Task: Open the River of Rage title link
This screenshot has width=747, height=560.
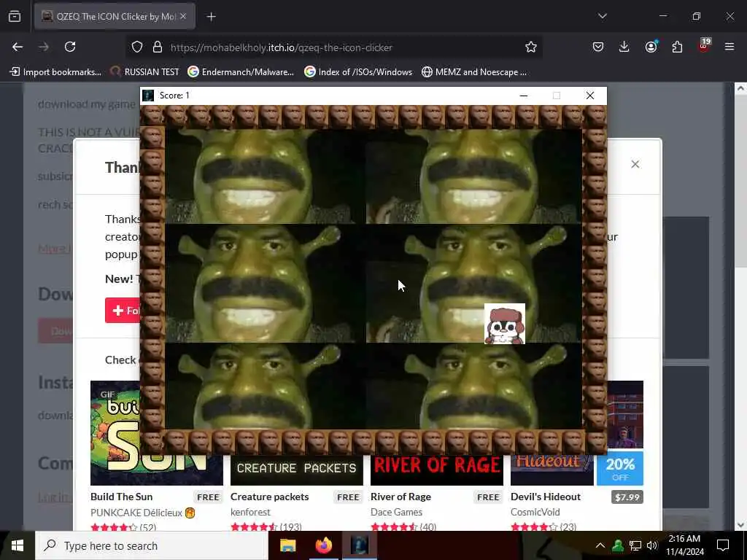Action: click(400, 497)
